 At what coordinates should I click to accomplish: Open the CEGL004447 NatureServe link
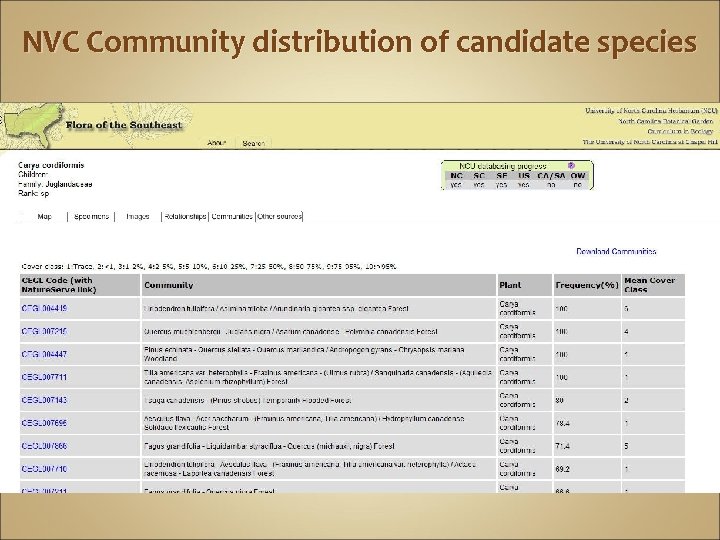click(44, 354)
